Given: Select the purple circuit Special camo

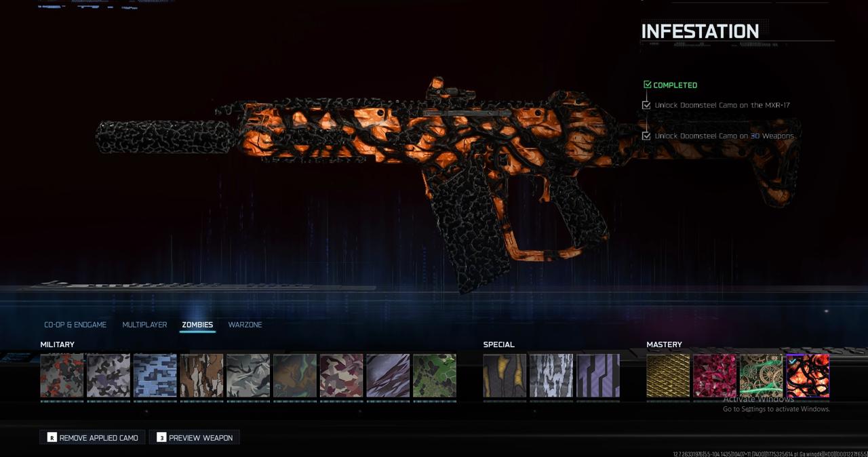Looking at the screenshot, I should 598,376.
